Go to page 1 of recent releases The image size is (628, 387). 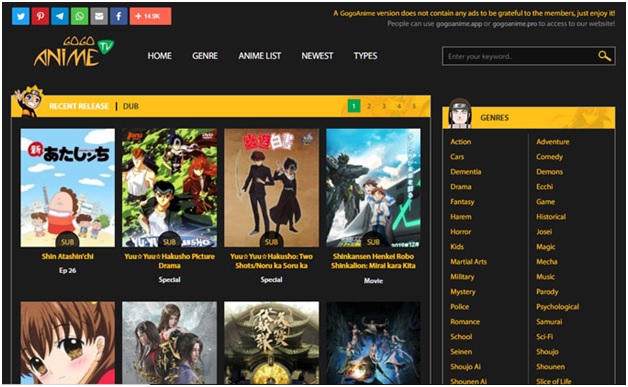click(x=354, y=106)
